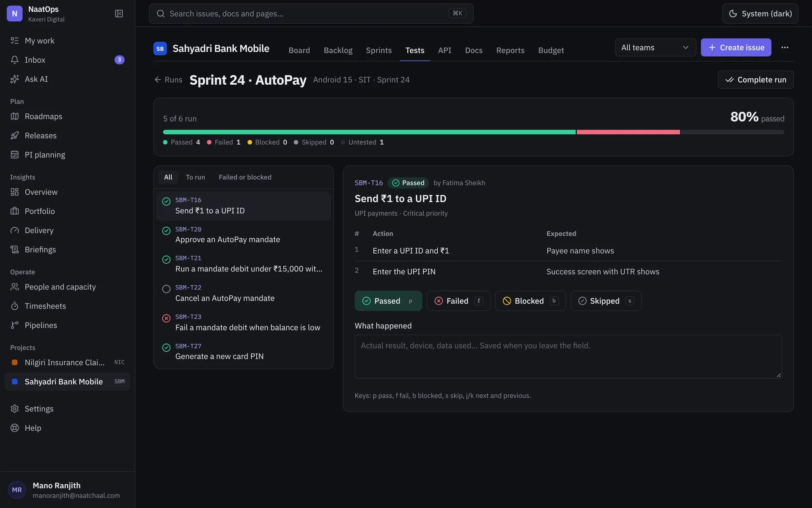The image size is (812, 508).
Task: Open Help lifebuoy item
Action: (x=67, y=428)
